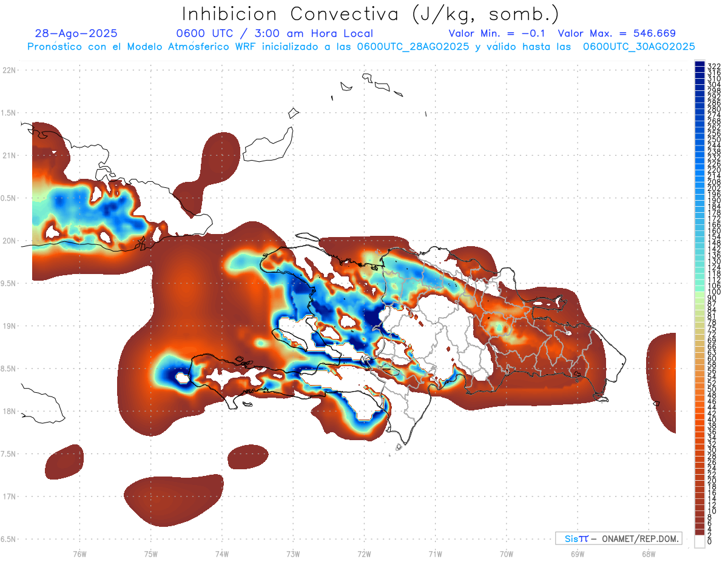Click the '71W' longitude label
The image size is (728, 562).
(x=435, y=553)
